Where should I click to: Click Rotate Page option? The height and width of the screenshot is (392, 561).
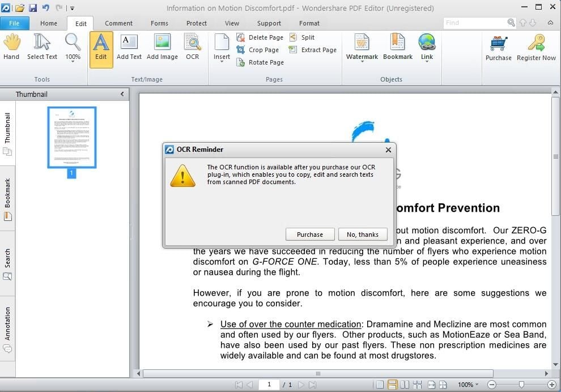click(260, 62)
